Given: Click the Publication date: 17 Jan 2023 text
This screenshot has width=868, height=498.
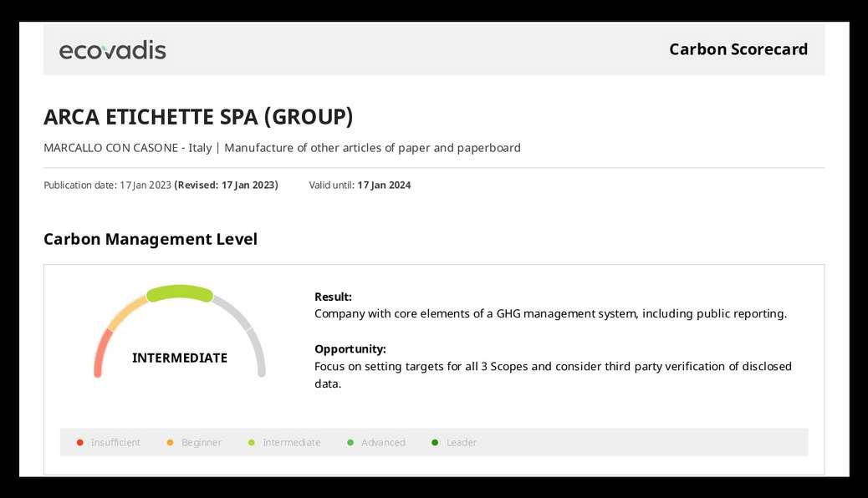Looking at the screenshot, I should coord(107,185).
